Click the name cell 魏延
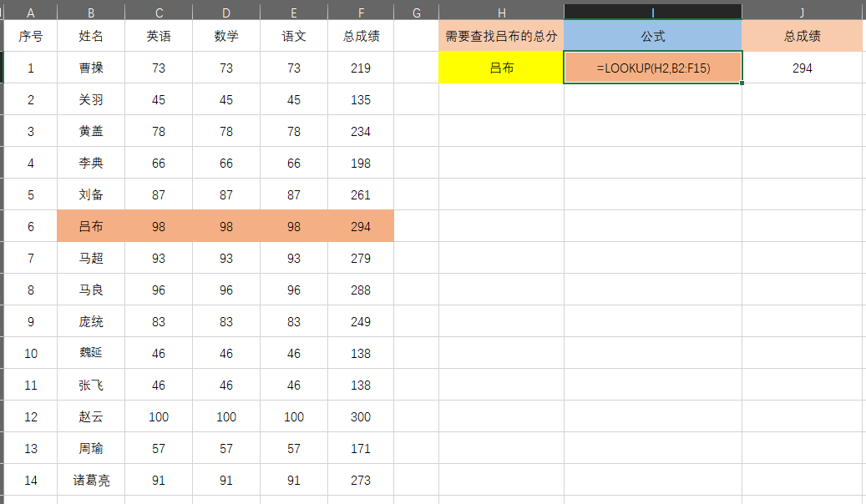The image size is (866, 504). [x=91, y=353]
